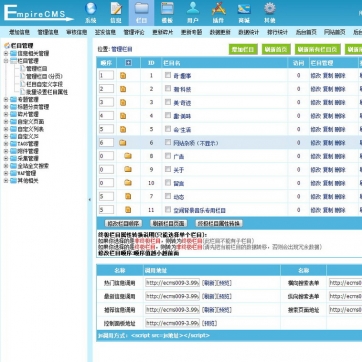Click the order field in 网站杂项 row

coord(106,143)
